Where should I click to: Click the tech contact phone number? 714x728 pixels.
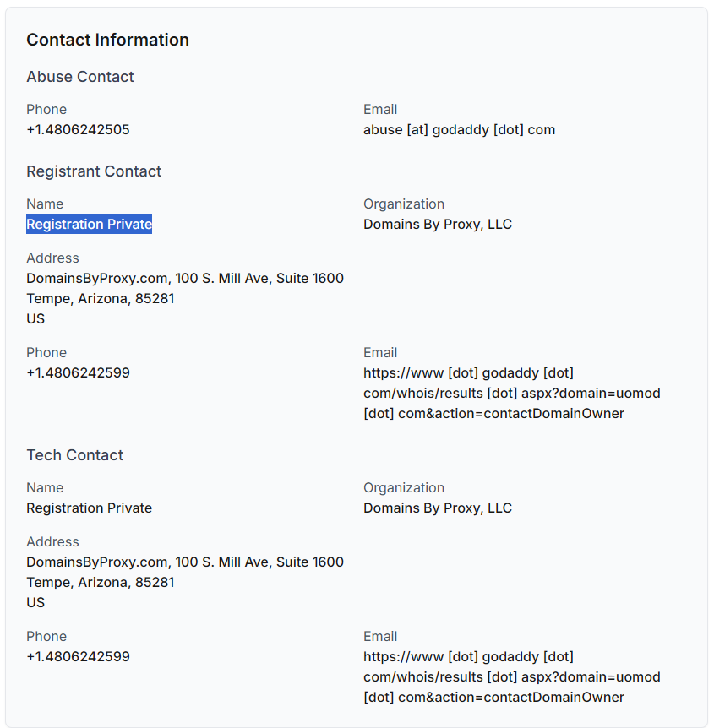pyautogui.click(x=78, y=656)
